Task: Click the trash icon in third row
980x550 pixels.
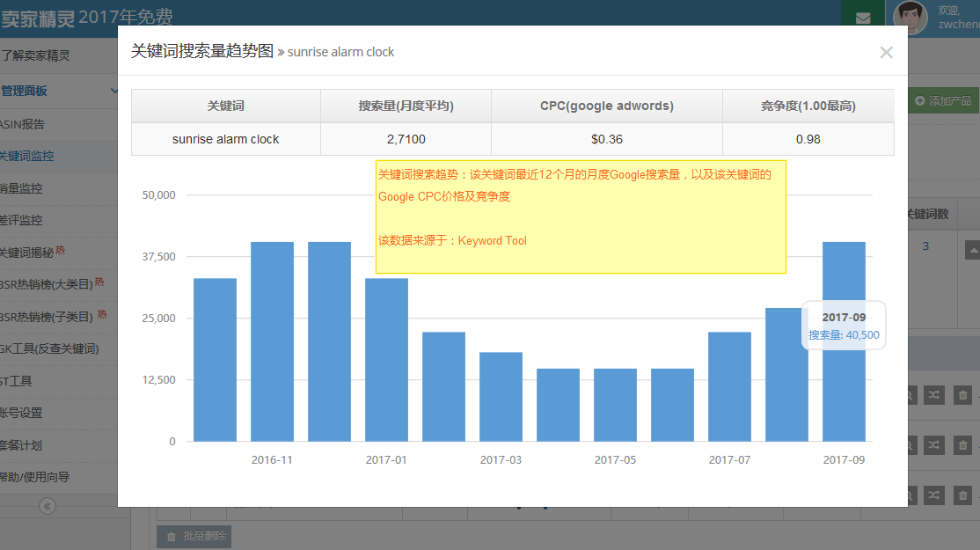Action: (x=962, y=495)
